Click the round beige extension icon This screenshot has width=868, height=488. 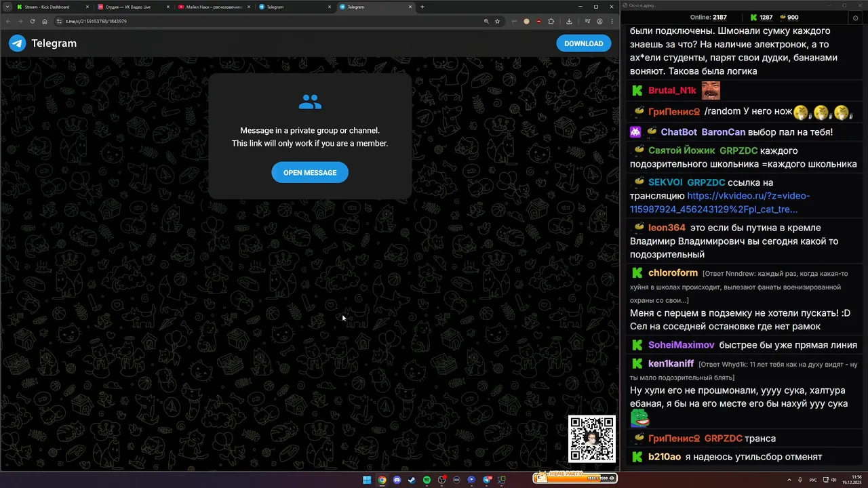(x=526, y=21)
